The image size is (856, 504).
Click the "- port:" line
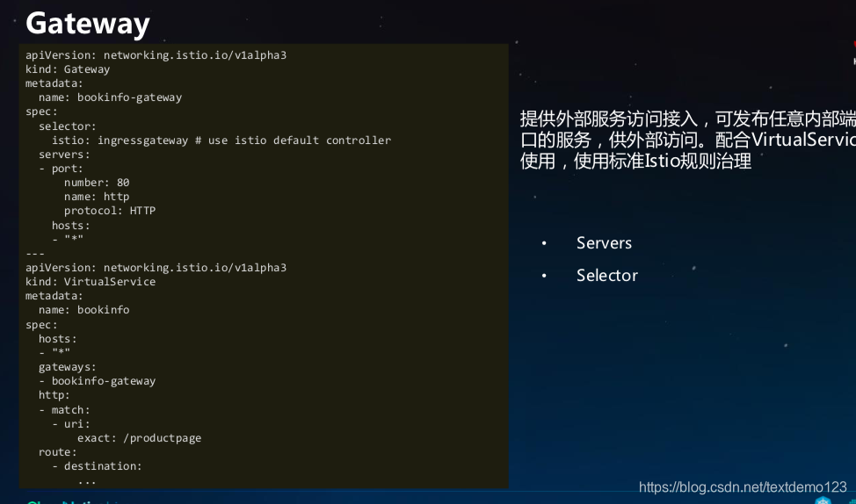pyautogui.click(x=62, y=169)
